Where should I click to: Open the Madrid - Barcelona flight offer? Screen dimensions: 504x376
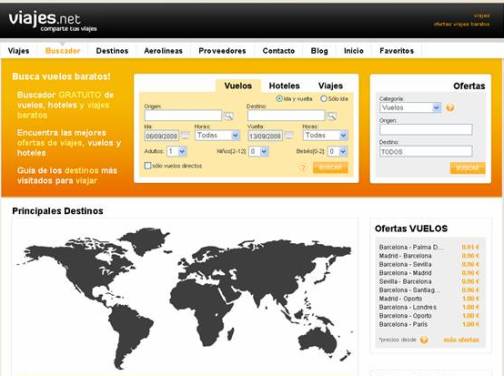(x=405, y=256)
